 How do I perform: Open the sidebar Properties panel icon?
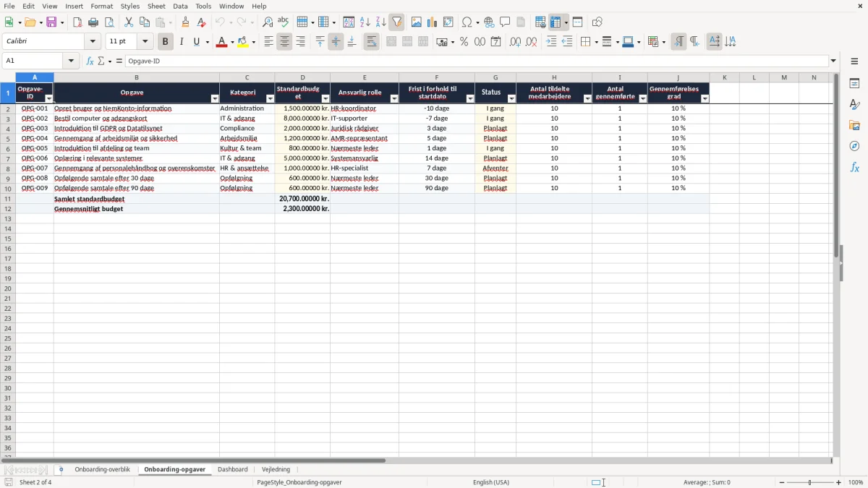(x=854, y=84)
